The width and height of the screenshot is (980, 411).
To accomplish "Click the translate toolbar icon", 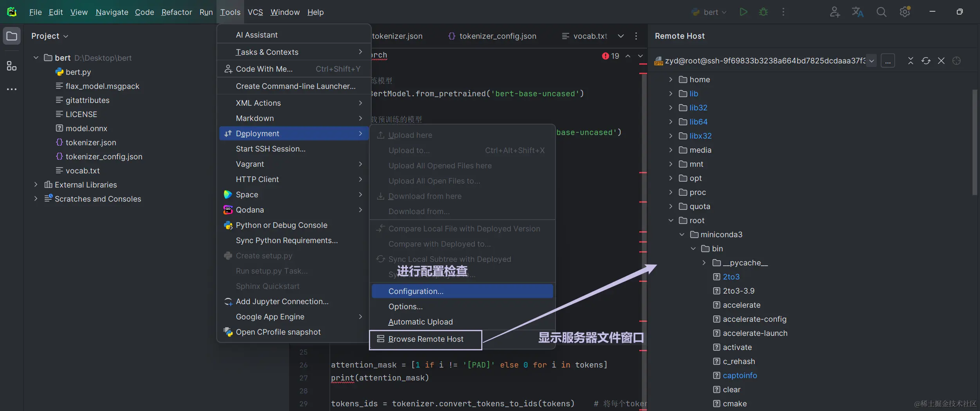I will [x=858, y=12].
